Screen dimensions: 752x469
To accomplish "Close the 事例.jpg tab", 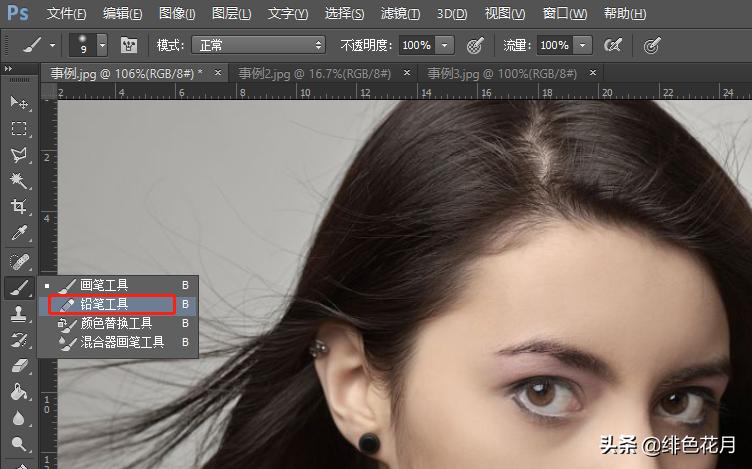I will [x=218, y=73].
